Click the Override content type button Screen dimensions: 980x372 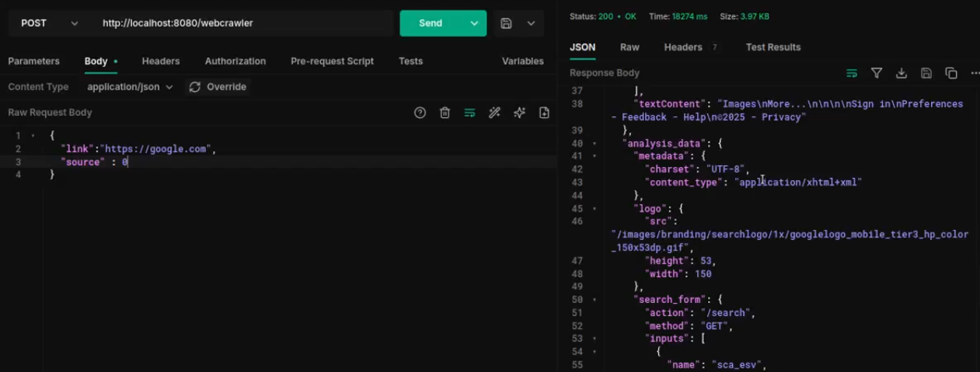[x=218, y=87]
